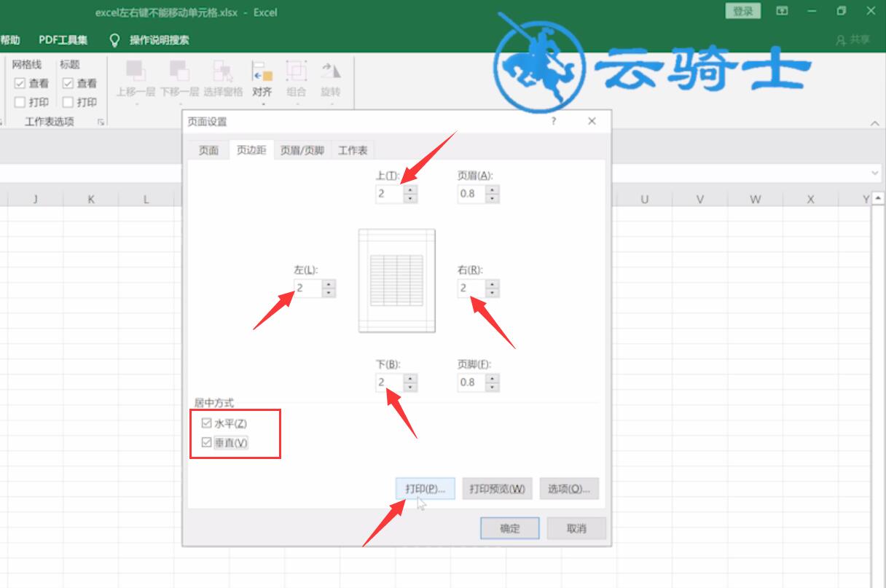Toggle Center Horizontally (水平) checkbox
886x588 pixels.
pyautogui.click(x=206, y=423)
